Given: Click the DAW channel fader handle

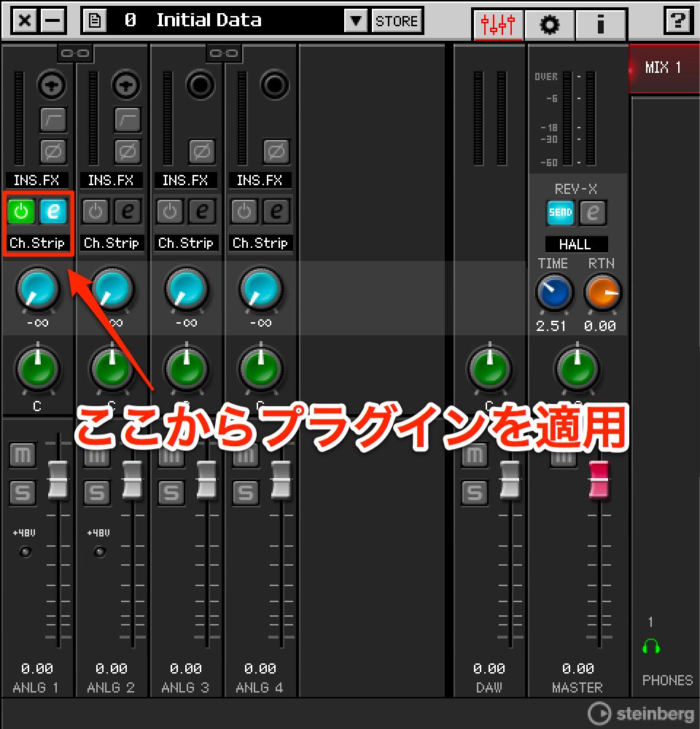Looking at the screenshot, I should [x=510, y=480].
